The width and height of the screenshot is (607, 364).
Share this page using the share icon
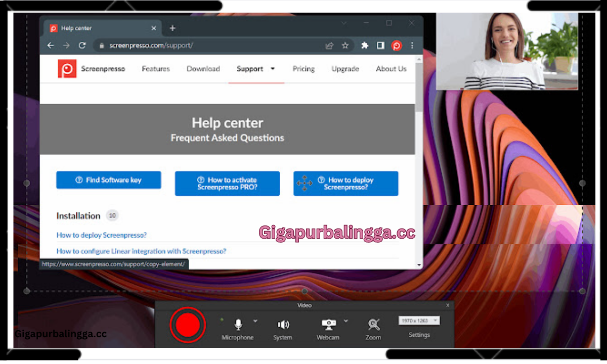coord(329,45)
